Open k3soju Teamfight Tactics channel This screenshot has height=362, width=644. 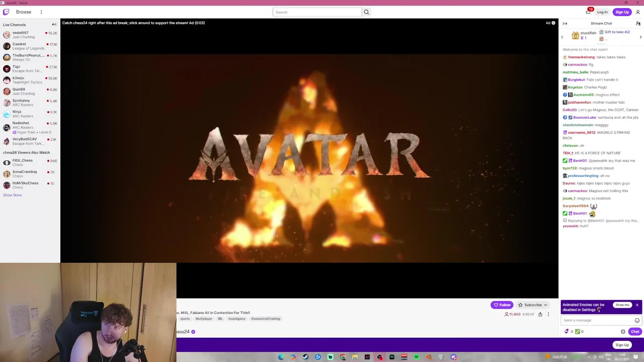(x=30, y=80)
